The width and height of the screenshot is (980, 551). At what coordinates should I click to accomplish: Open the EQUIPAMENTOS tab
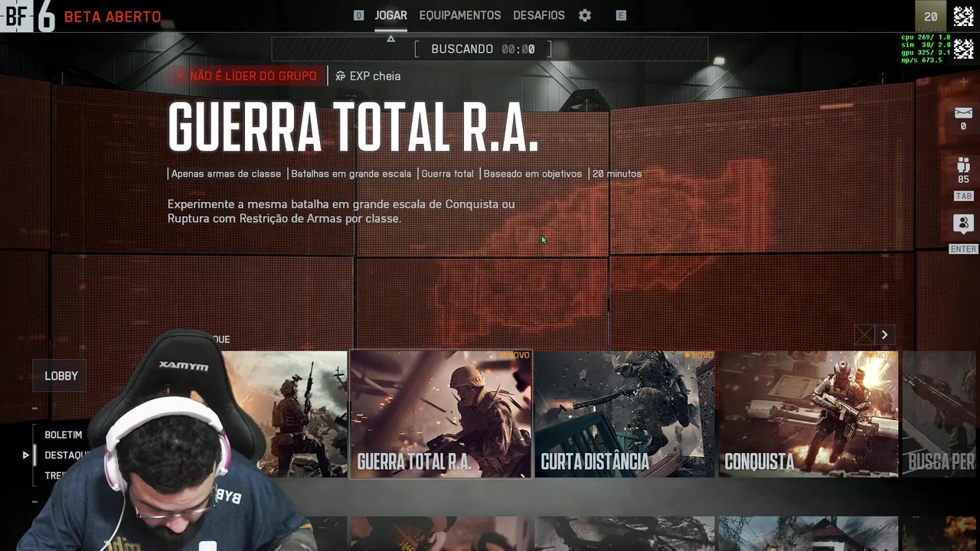coord(460,15)
